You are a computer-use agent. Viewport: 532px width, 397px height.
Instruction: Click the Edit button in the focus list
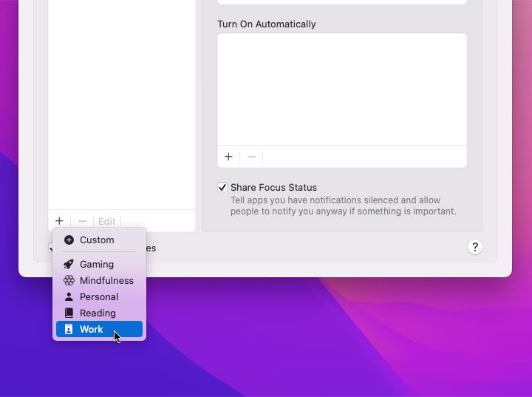point(107,222)
